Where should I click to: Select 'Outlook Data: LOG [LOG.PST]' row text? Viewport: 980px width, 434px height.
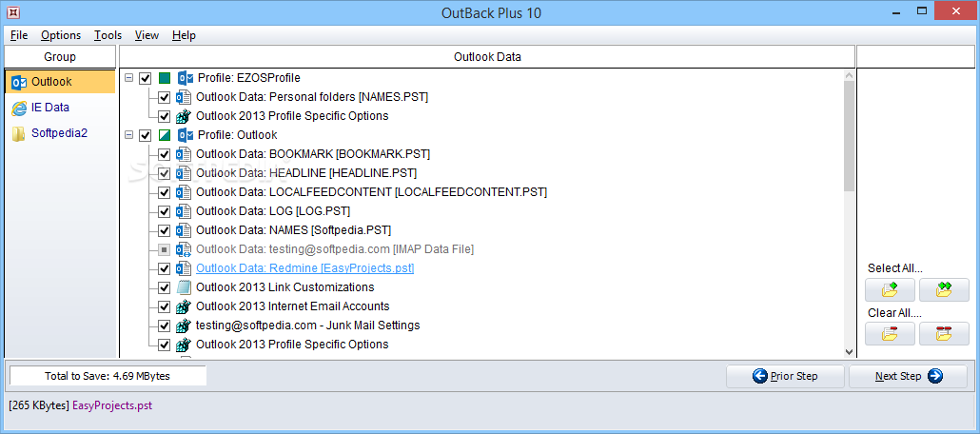tap(273, 211)
